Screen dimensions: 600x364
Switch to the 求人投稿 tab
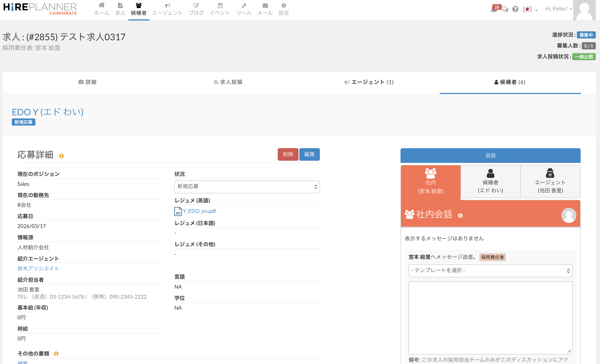pyautogui.click(x=228, y=82)
